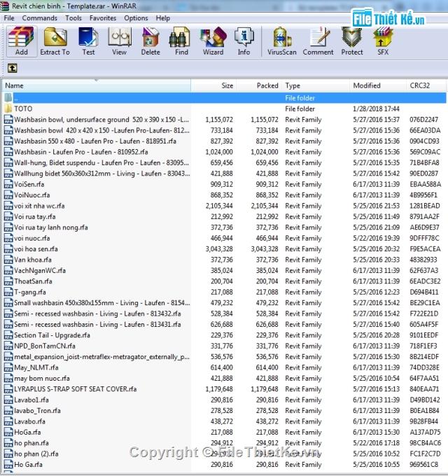448x476 pixels.
Task: Sort by Packed column header
Action: [x=259, y=85]
